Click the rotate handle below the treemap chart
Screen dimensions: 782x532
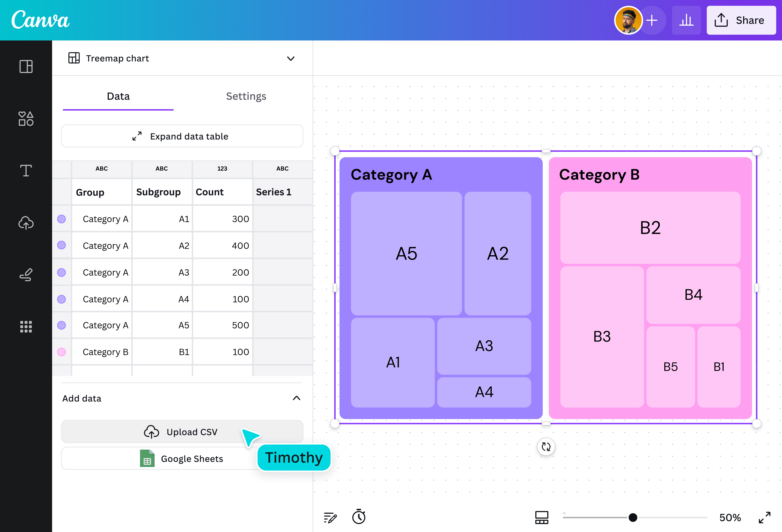[546, 447]
